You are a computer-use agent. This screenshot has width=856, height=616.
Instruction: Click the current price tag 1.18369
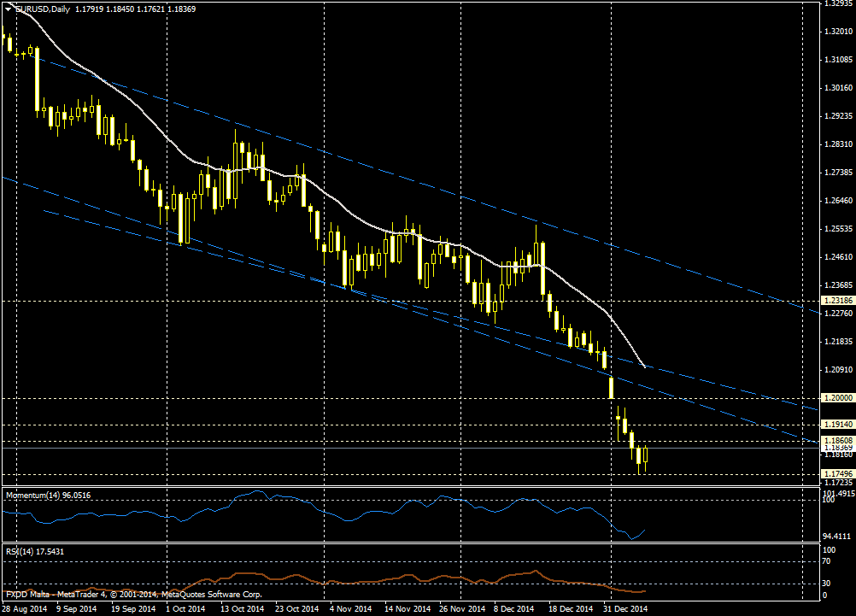point(837,448)
